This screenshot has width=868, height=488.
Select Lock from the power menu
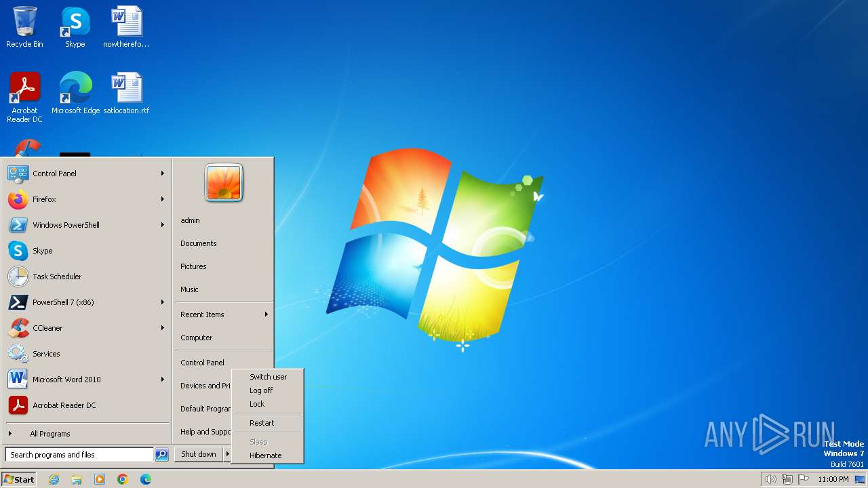(x=268, y=404)
